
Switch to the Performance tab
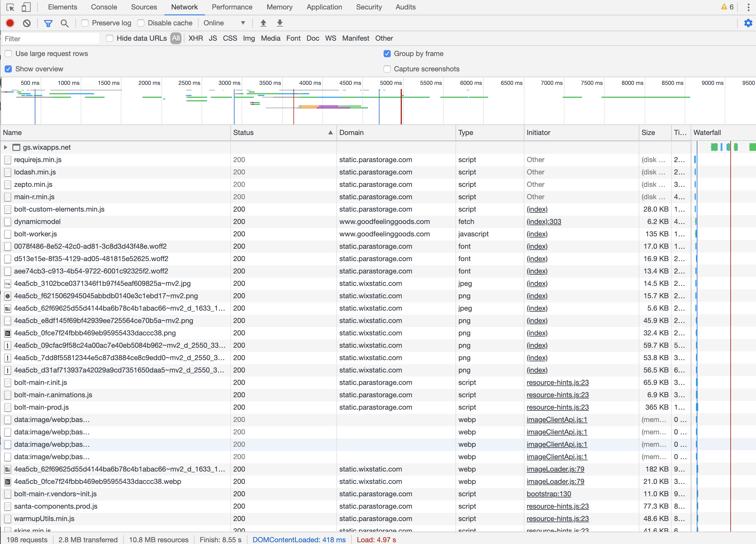point(232,7)
